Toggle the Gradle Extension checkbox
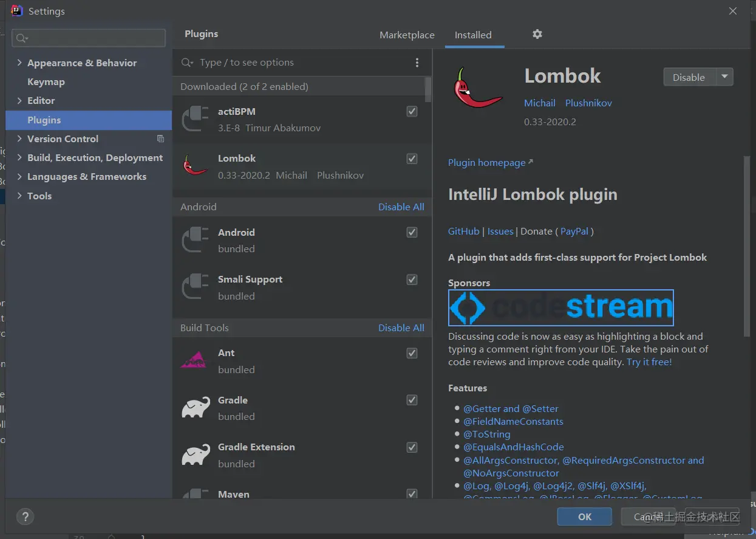 tap(412, 447)
